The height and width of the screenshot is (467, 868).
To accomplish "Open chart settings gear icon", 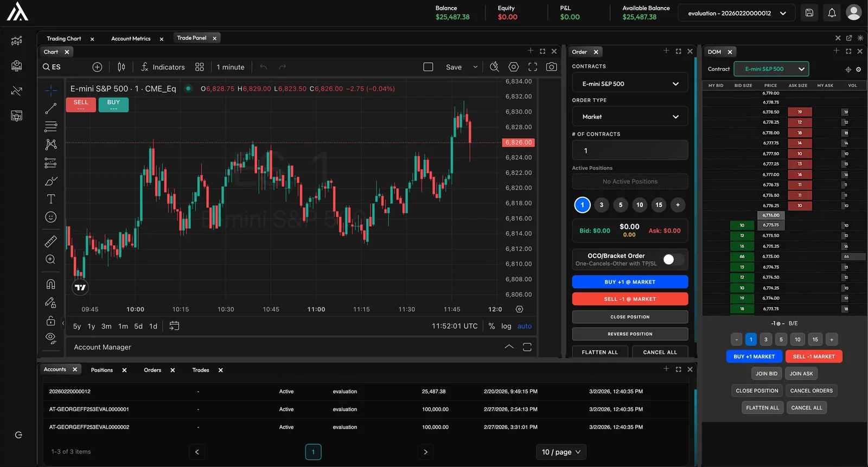I will click(514, 67).
